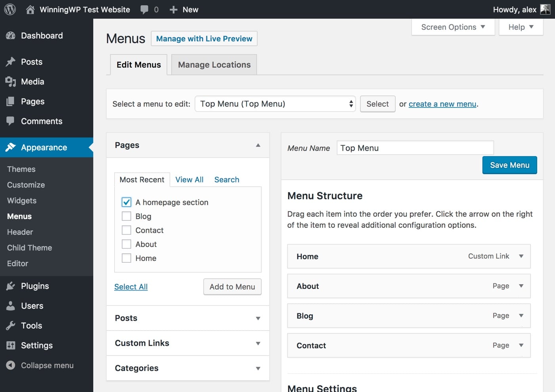Click the Posts pushpin icon
The width and height of the screenshot is (555, 392).
point(11,62)
